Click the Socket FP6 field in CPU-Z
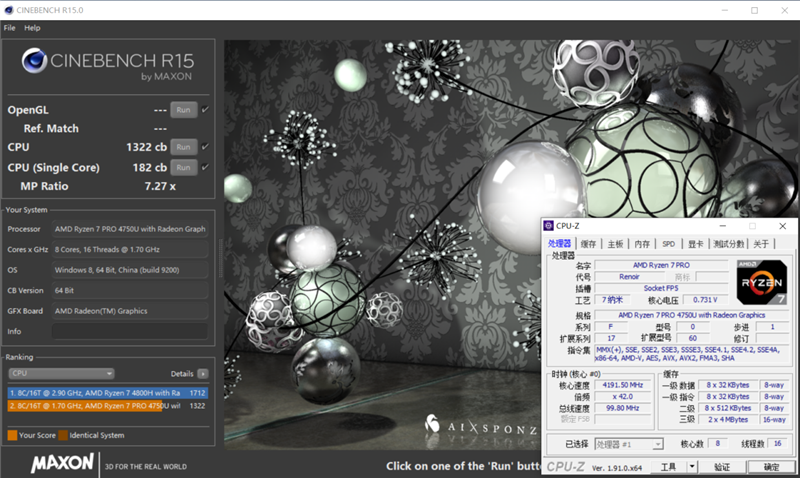The image size is (800, 478). pyautogui.click(x=661, y=288)
